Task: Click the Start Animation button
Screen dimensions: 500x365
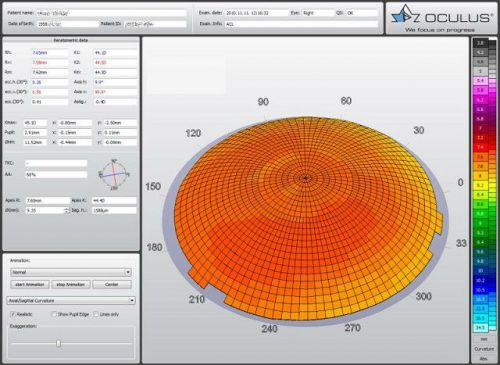Action: click(x=30, y=284)
